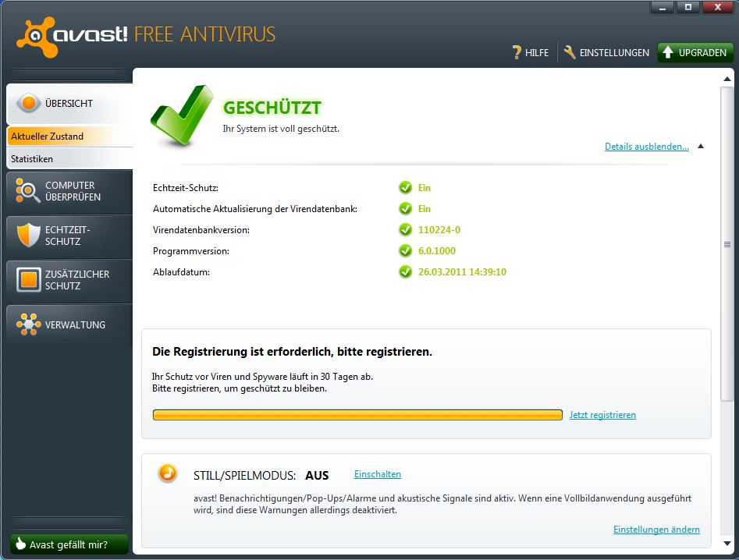Click the green Upgraden button
Image resolution: width=739 pixels, height=560 pixels.
(695, 52)
